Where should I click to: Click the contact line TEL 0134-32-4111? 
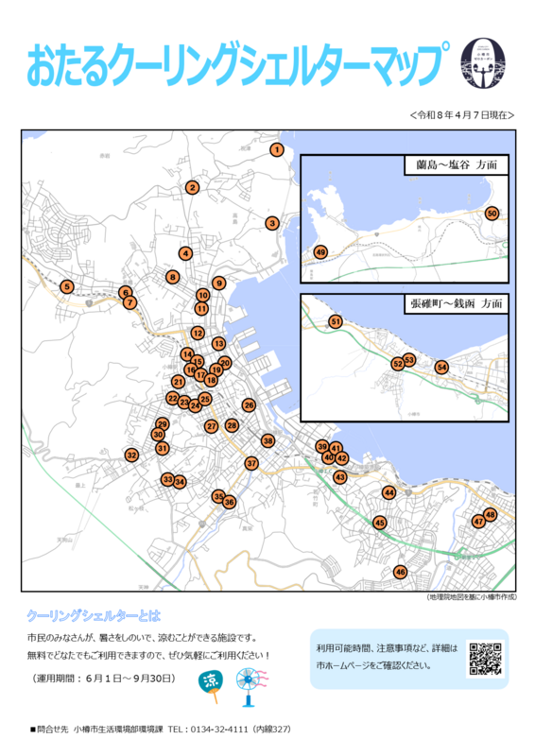160,729
